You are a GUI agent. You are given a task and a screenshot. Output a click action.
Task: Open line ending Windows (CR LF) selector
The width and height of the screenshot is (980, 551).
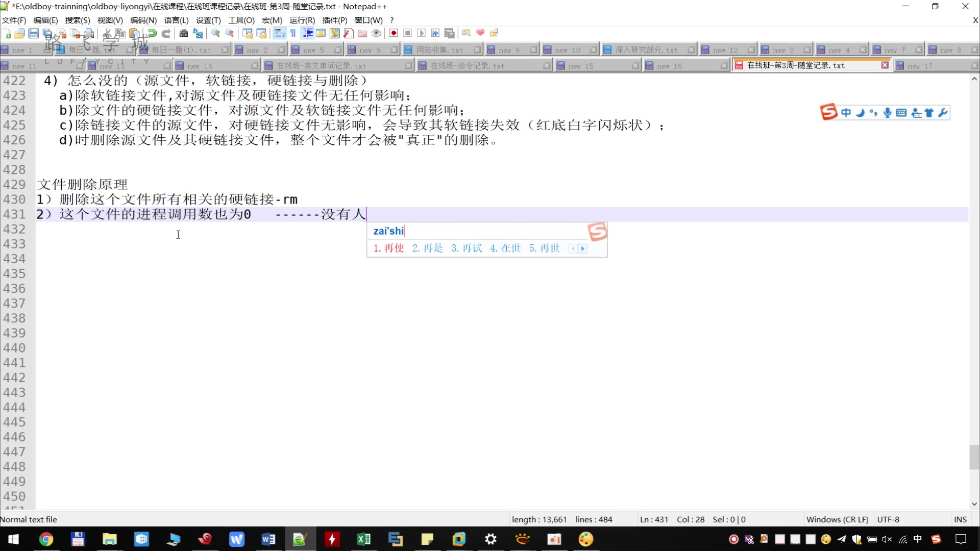pos(837,519)
